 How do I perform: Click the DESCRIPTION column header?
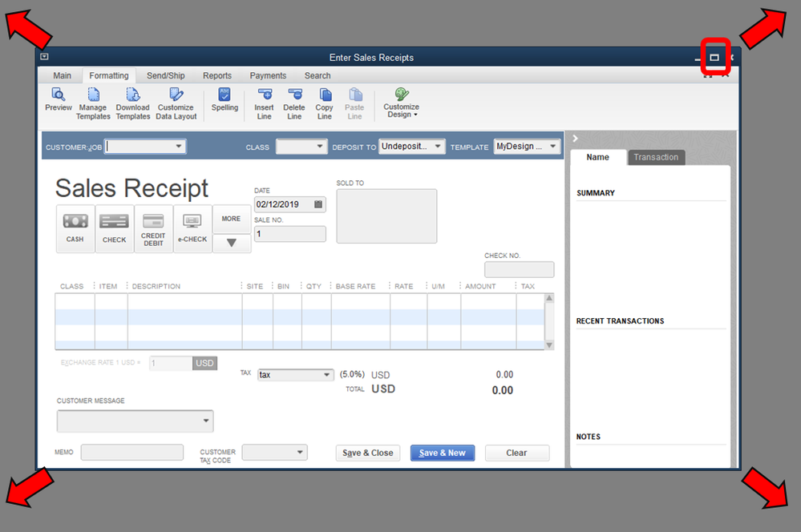pyautogui.click(x=156, y=286)
